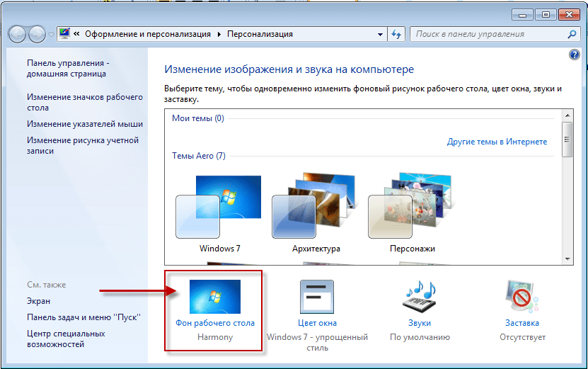
Task: Expand the arrow after Оформление и персонализация breadcrumb
Action: [x=219, y=34]
